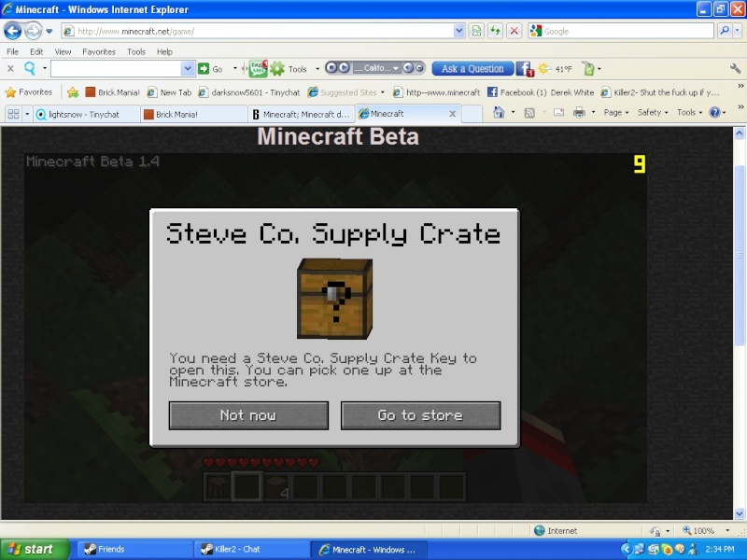This screenshot has height=560, width=747.
Task: Open the Zoom level 100% control
Action: (x=705, y=530)
